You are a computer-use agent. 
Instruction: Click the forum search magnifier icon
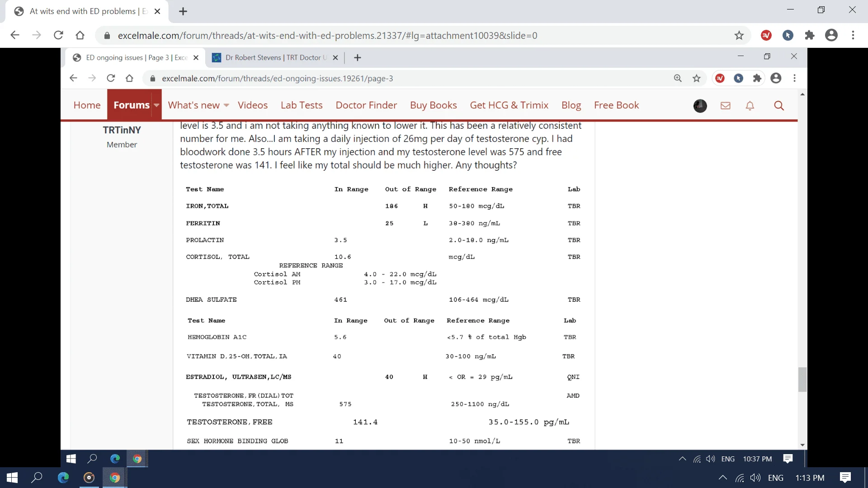[x=778, y=106]
